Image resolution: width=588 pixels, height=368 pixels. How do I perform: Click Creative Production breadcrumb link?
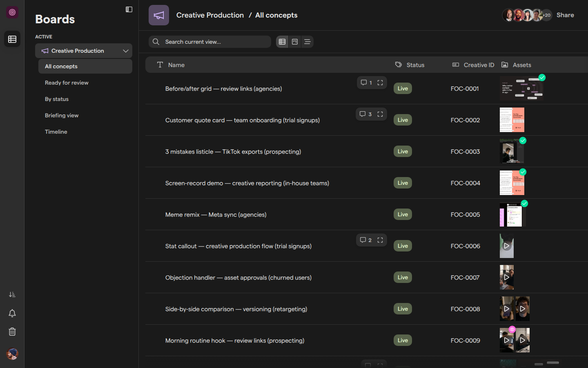(x=210, y=15)
